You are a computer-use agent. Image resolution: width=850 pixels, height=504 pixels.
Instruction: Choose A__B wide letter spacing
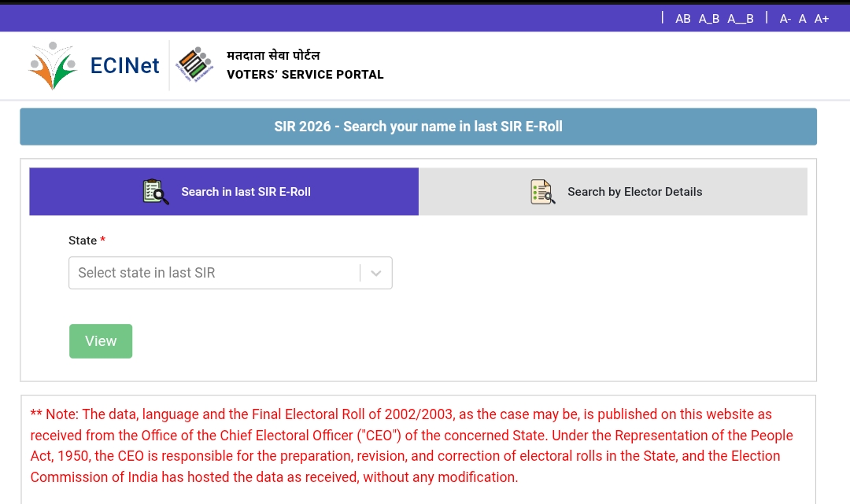(x=740, y=19)
